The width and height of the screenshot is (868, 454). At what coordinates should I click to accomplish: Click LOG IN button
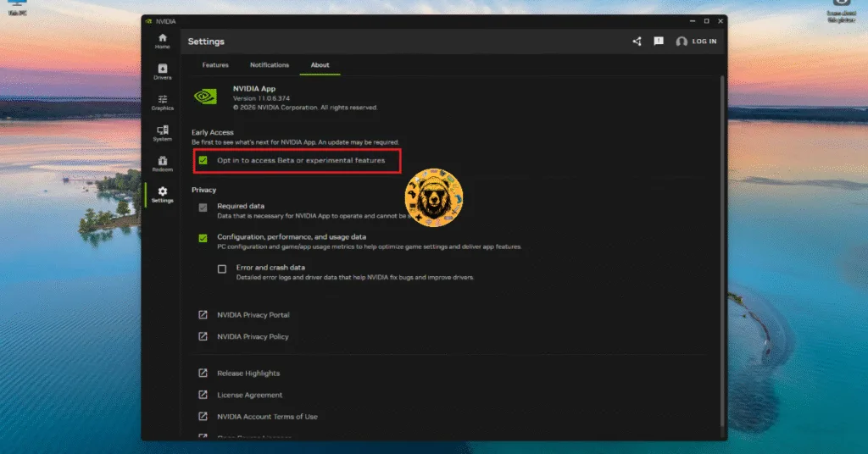(x=704, y=42)
